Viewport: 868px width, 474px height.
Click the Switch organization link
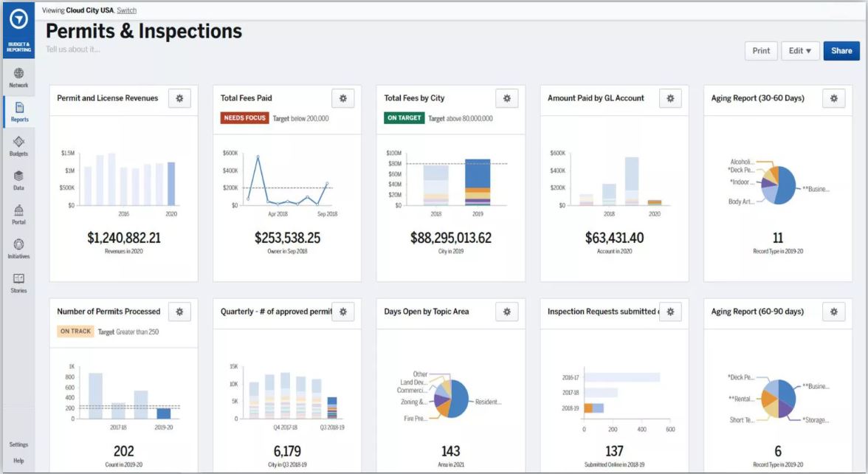click(x=126, y=10)
